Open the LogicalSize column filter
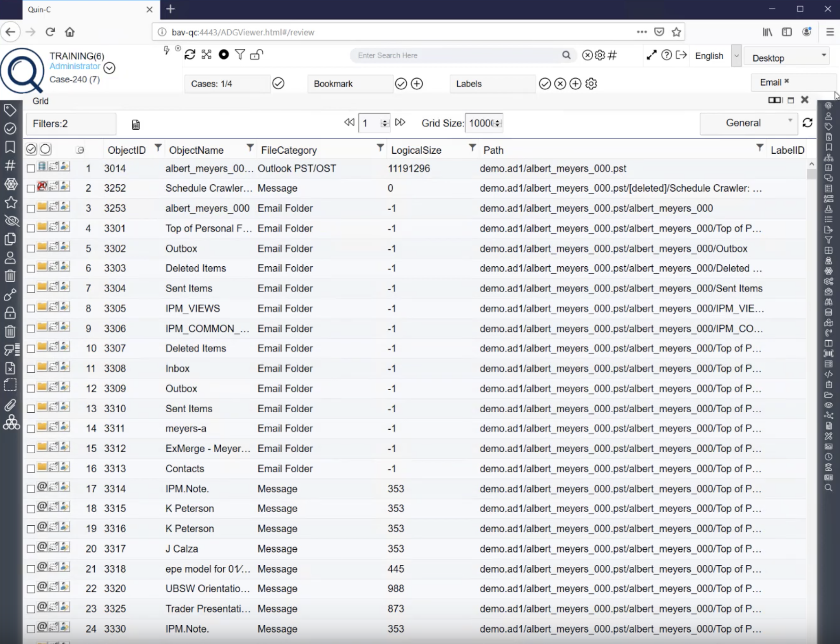840x644 pixels. [472, 148]
